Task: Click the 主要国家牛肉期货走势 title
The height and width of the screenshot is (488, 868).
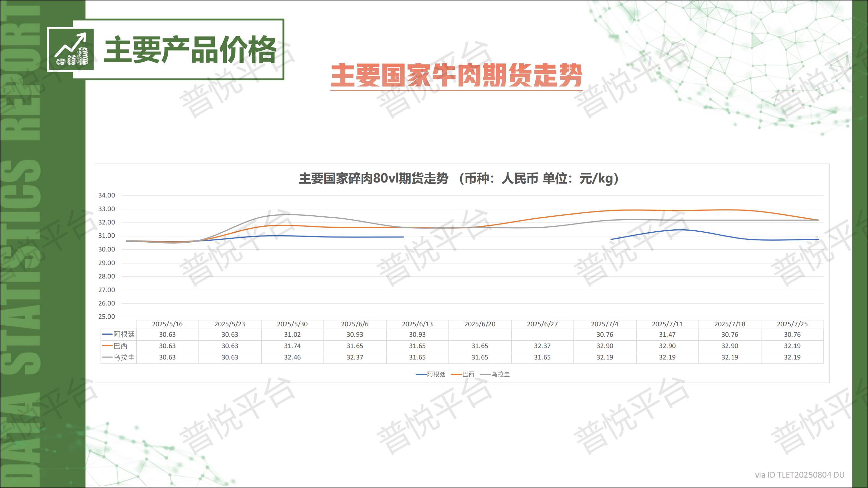Action: (x=456, y=76)
